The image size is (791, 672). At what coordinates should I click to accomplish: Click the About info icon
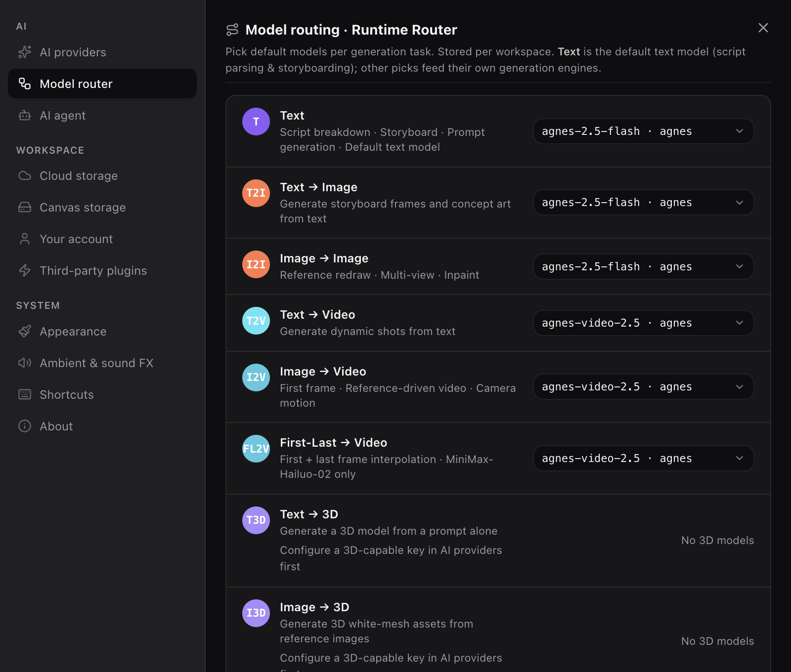tap(25, 426)
